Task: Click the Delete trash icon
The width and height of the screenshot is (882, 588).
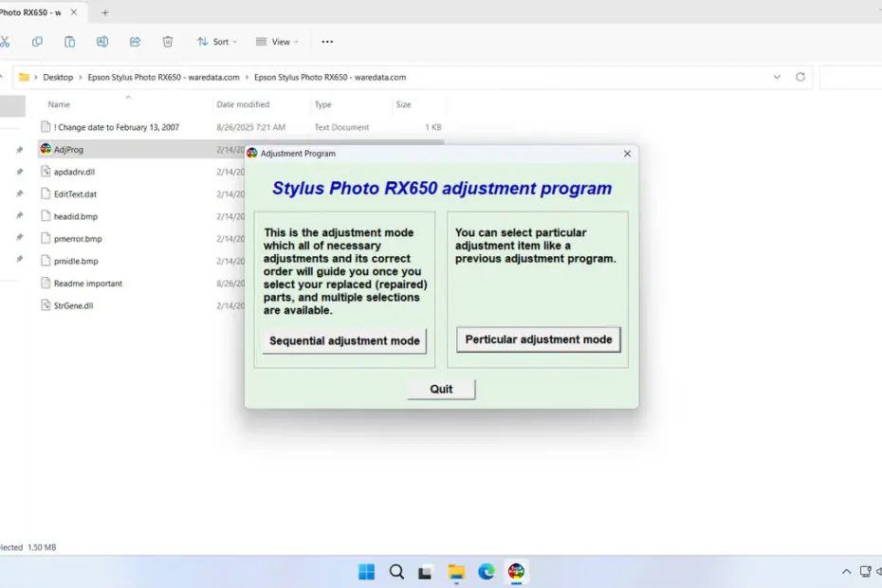Action: coord(168,42)
